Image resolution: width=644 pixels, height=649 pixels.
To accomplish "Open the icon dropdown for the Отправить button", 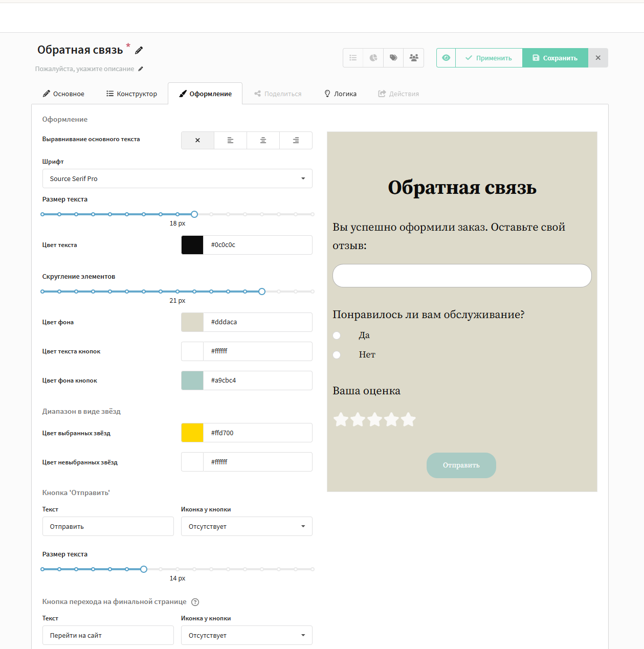I will (246, 526).
